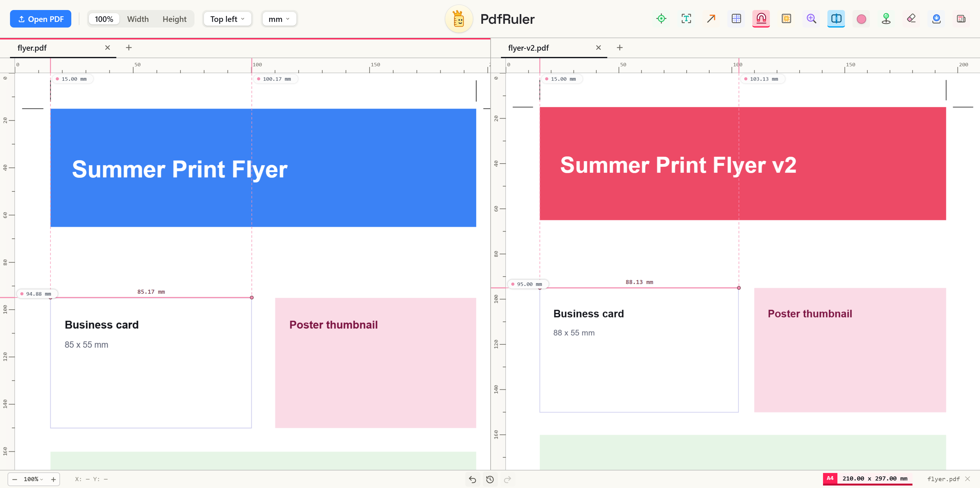The width and height of the screenshot is (980, 488).
Task: Close the flyer-v2.pdf tab
Action: pyautogui.click(x=599, y=48)
